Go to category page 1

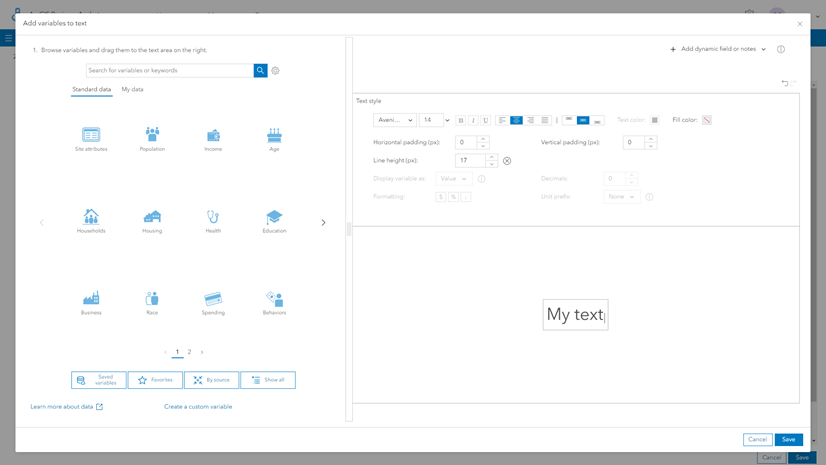(x=178, y=352)
